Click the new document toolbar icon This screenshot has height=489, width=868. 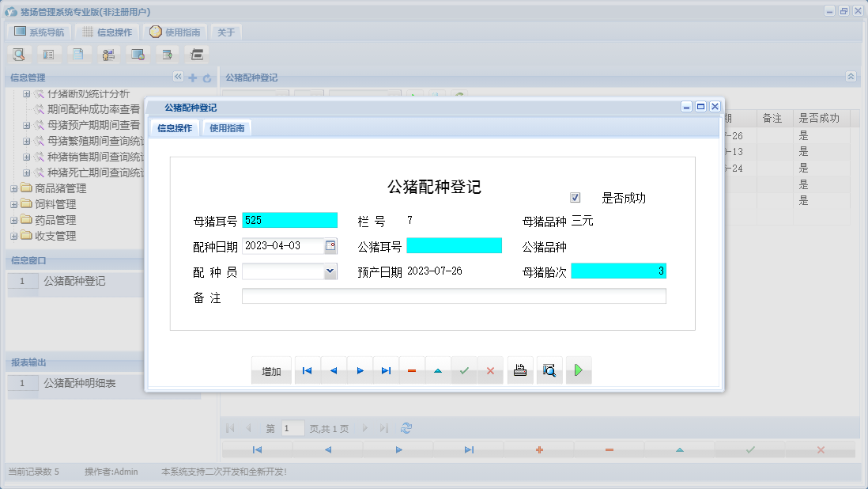pos(77,54)
